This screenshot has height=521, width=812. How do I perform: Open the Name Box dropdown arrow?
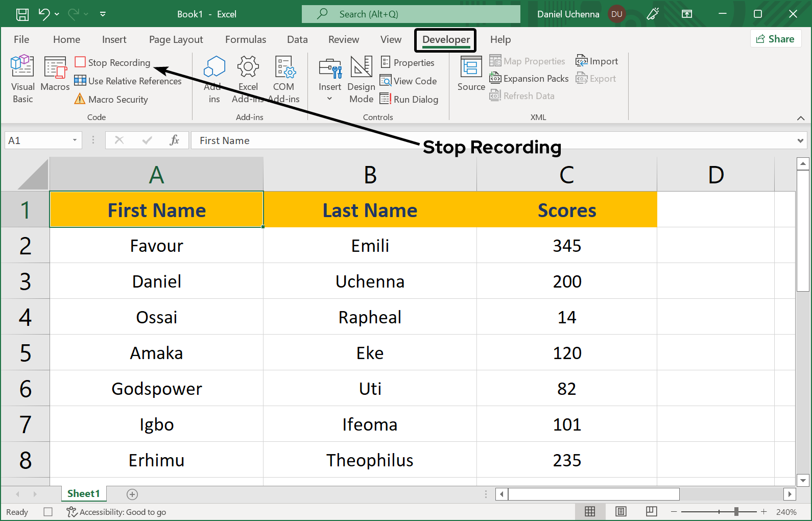[75, 140]
